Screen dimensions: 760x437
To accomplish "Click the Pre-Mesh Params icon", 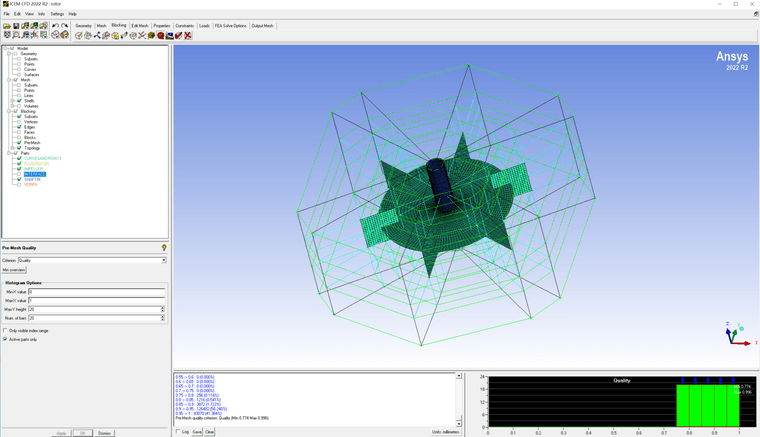I will [x=151, y=35].
